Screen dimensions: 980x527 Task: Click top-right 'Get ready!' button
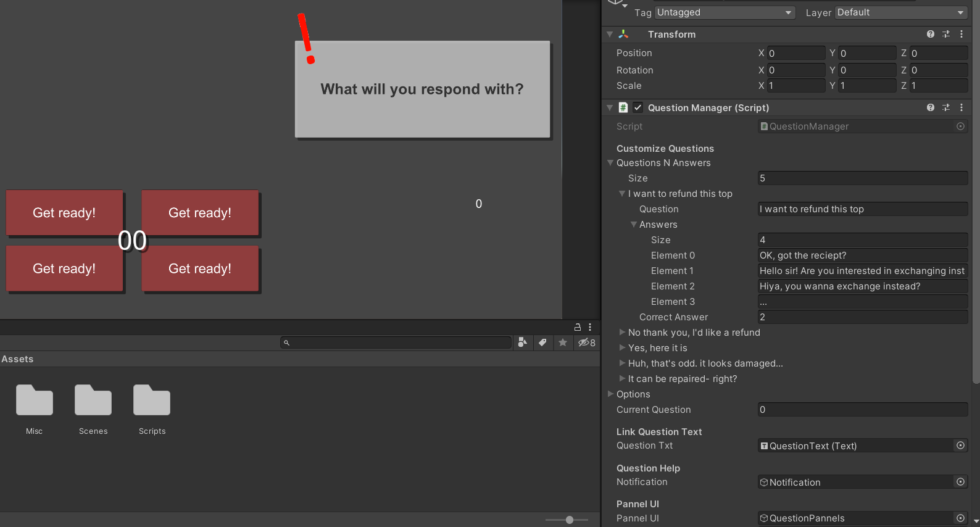[200, 213]
